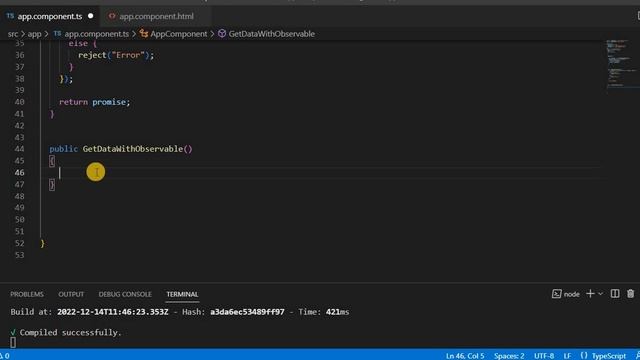Click the 'public' keyword on line 44
Image resolution: width=640 pixels, height=360 pixels.
click(x=63, y=149)
